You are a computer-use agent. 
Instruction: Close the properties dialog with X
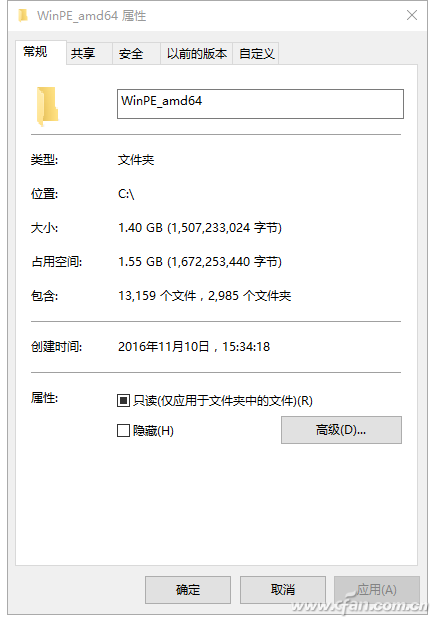412,15
